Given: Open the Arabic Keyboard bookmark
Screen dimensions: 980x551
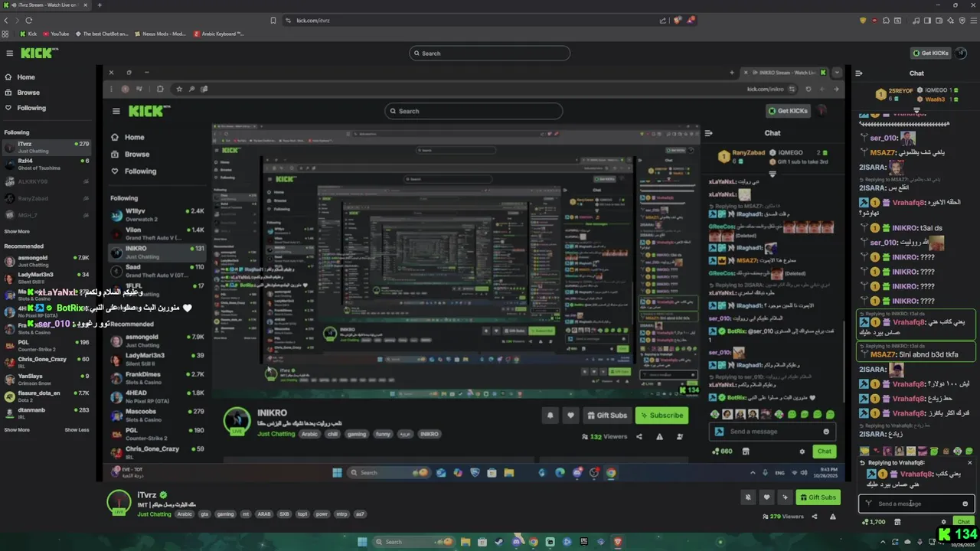Looking at the screenshot, I should (219, 34).
